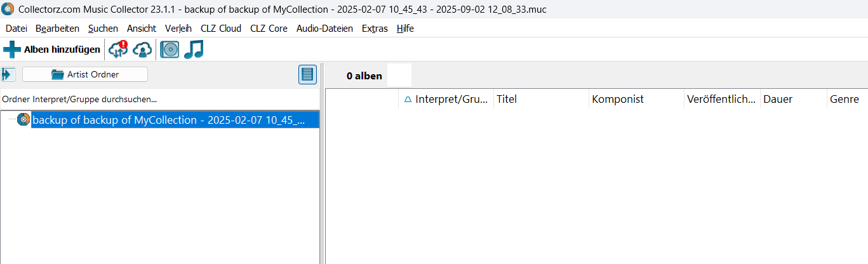Open the Artist Ordner folder selector
The height and width of the screenshot is (264, 868).
(x=85, y=74)
